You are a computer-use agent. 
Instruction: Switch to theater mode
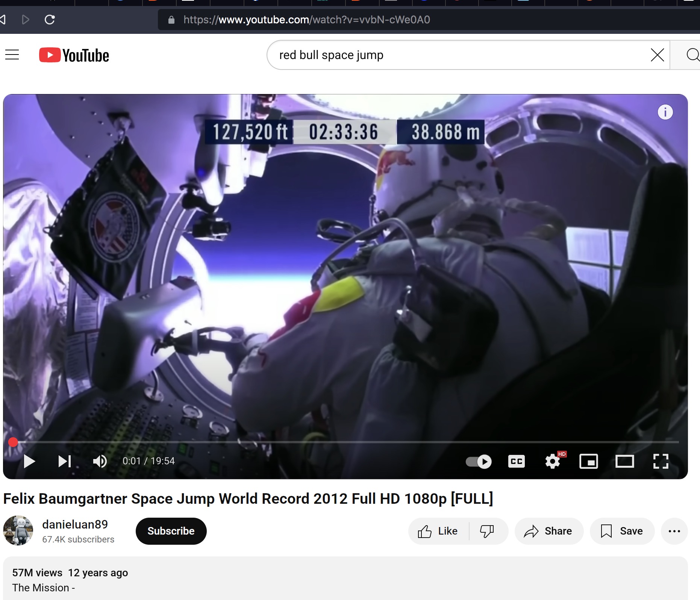pyautogui.click(x=624, y=461)
